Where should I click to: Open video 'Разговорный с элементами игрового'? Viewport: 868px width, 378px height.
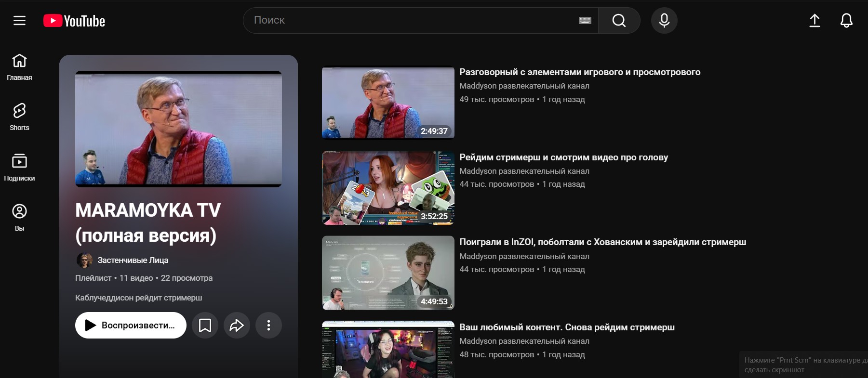pos(580,72)
